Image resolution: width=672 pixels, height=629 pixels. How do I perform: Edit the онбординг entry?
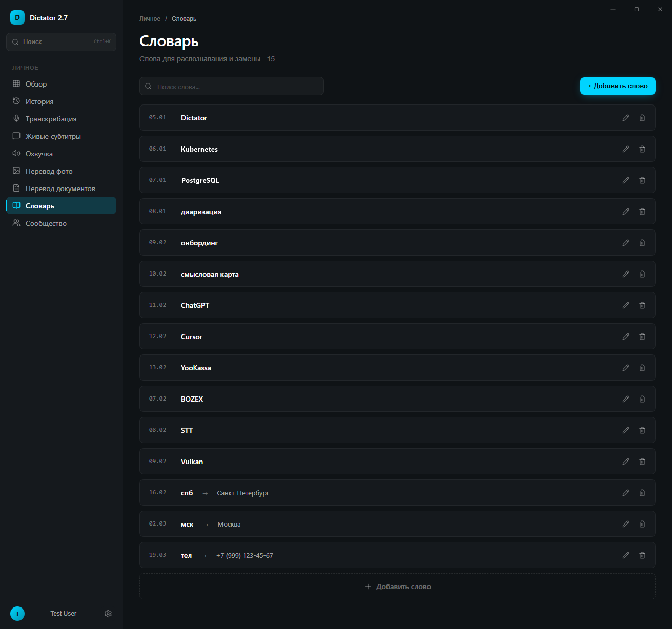(626, 243)
